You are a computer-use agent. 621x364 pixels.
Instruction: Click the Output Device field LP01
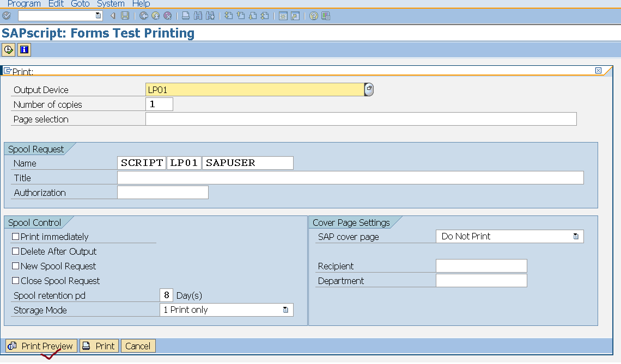(254, 90)
